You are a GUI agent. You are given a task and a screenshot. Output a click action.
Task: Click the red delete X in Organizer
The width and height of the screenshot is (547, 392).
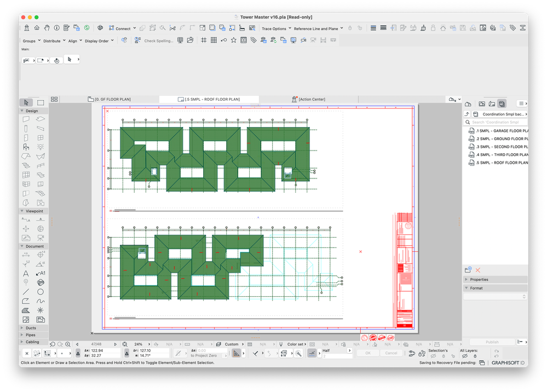[478, 270]
